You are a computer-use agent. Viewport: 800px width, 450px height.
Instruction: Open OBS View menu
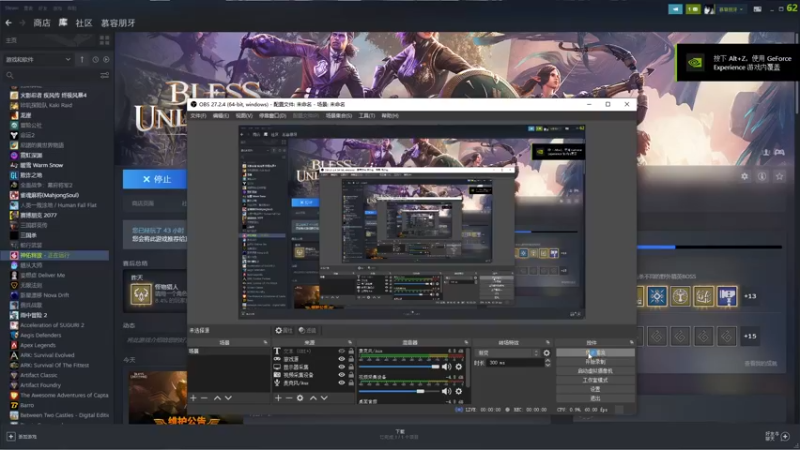tap(244, 116)
